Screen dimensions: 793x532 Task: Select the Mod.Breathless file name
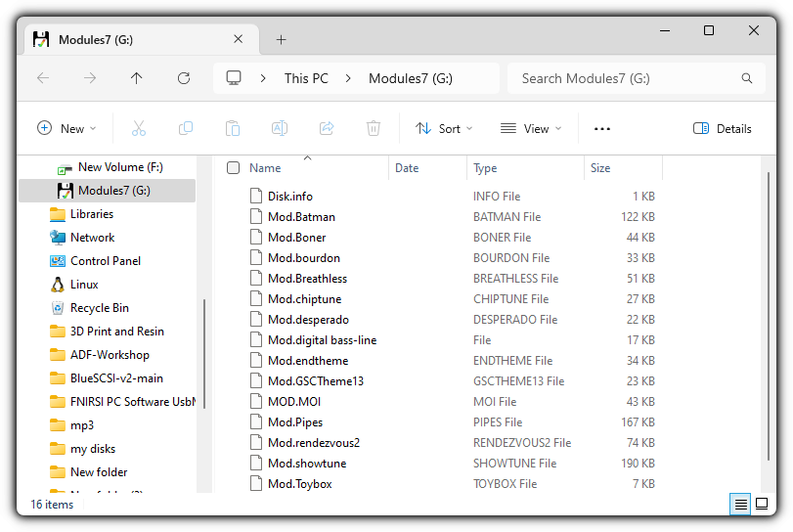pos(307,279)
